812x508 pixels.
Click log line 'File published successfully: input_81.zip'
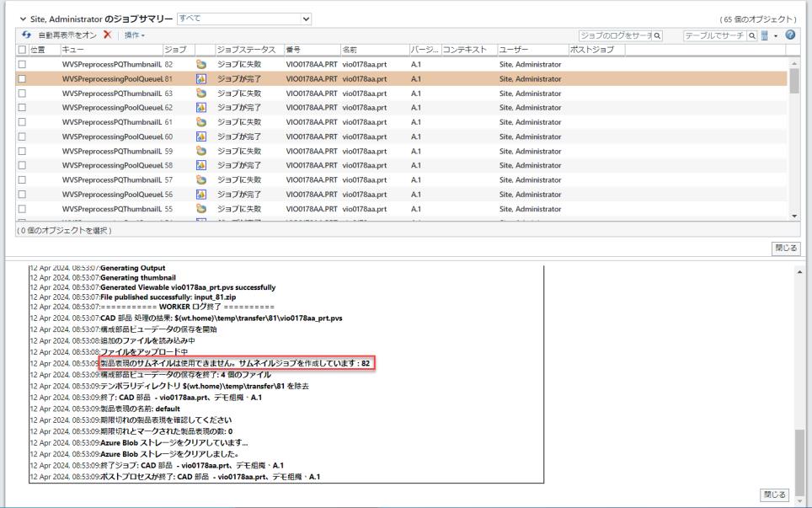[168, 297]
